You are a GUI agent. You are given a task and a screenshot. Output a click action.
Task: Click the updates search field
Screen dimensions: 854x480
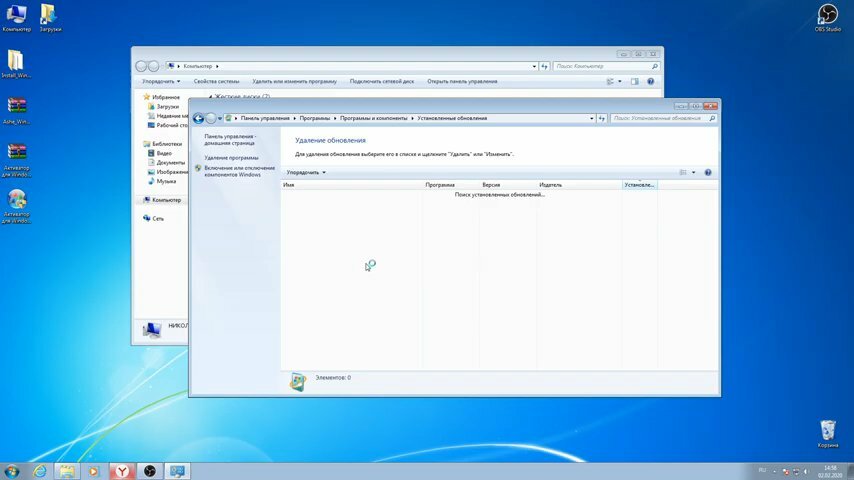663,118
